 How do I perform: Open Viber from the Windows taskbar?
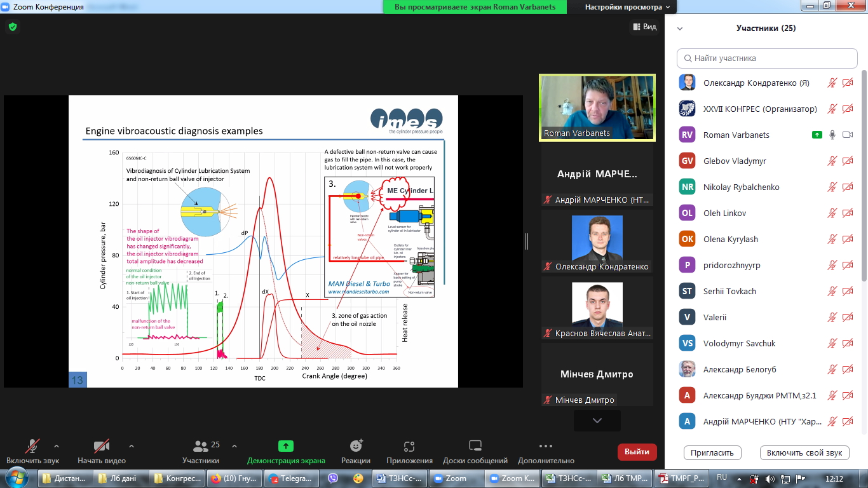333,478
